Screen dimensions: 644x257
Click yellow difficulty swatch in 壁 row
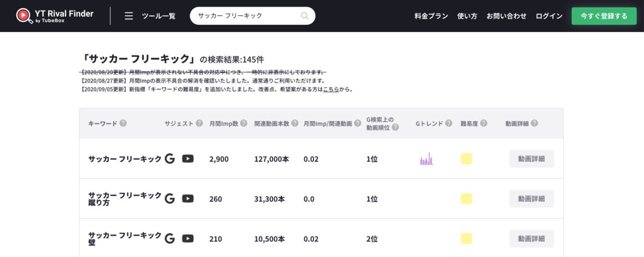tap(466, 239)
